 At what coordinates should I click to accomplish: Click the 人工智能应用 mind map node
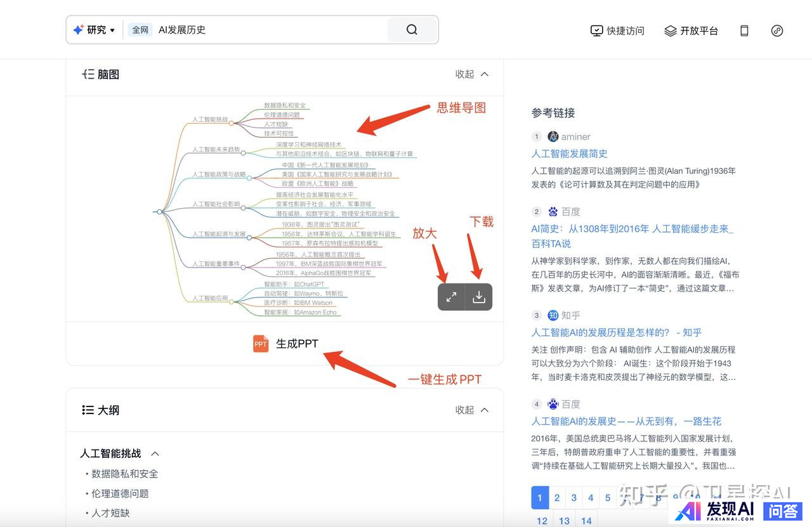click(x=210, y=298)
